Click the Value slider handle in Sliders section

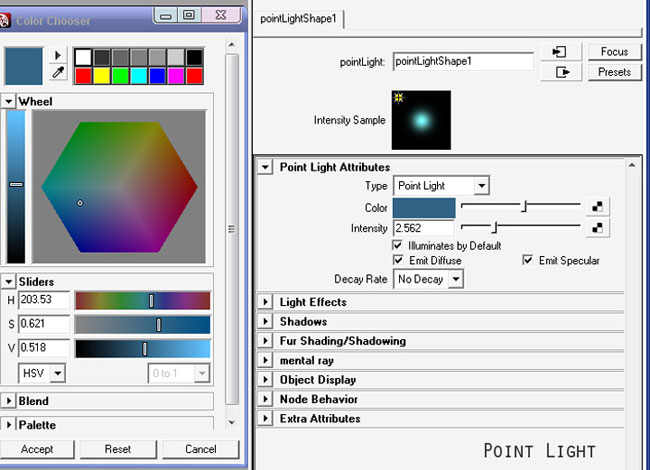(x=145, y=349)
